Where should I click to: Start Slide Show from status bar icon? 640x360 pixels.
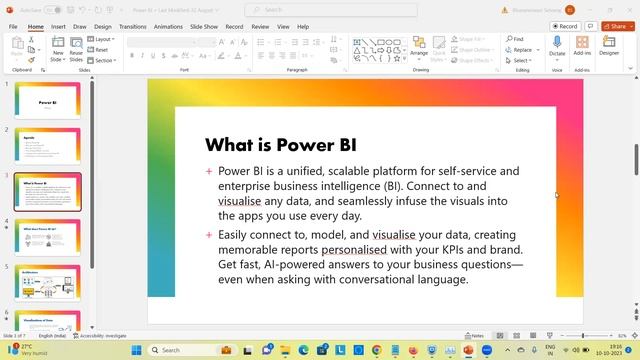550,336
